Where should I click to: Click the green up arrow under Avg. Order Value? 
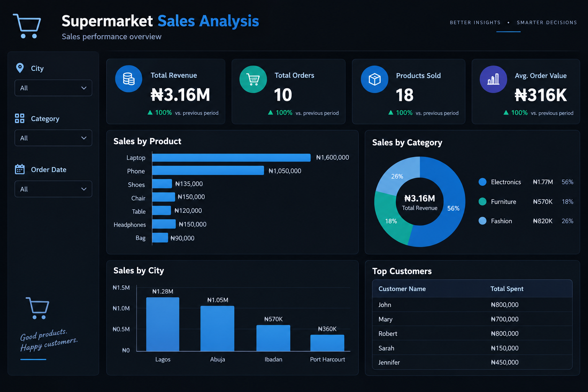tap(506, 113)
